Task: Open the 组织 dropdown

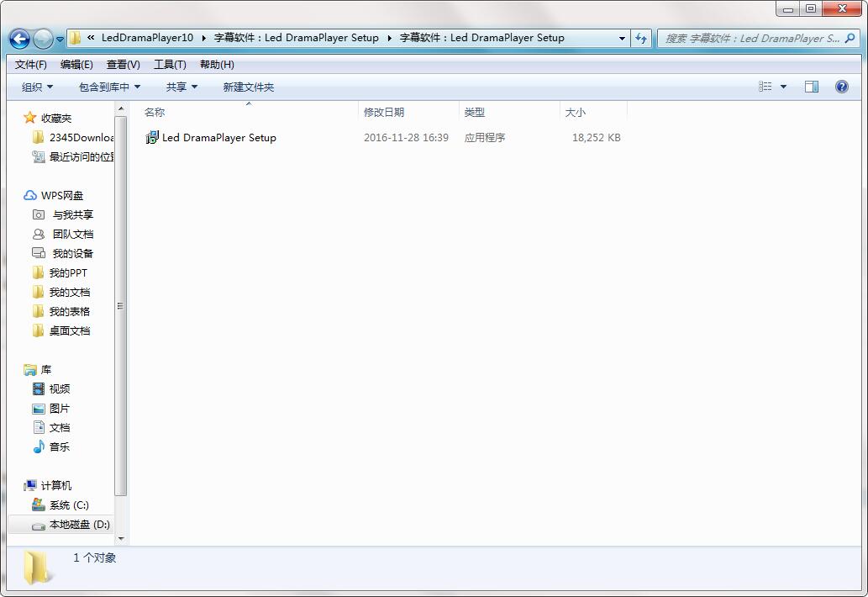Action: (x=37, y=87)
